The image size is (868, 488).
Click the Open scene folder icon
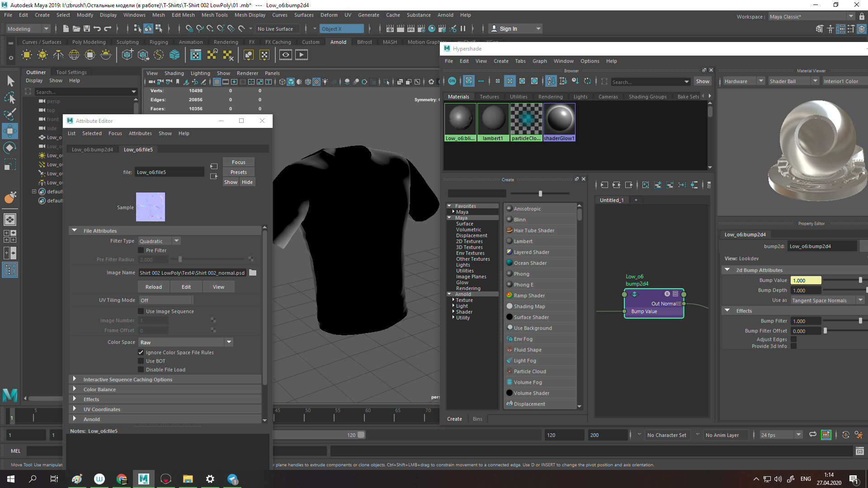point(76,29)
